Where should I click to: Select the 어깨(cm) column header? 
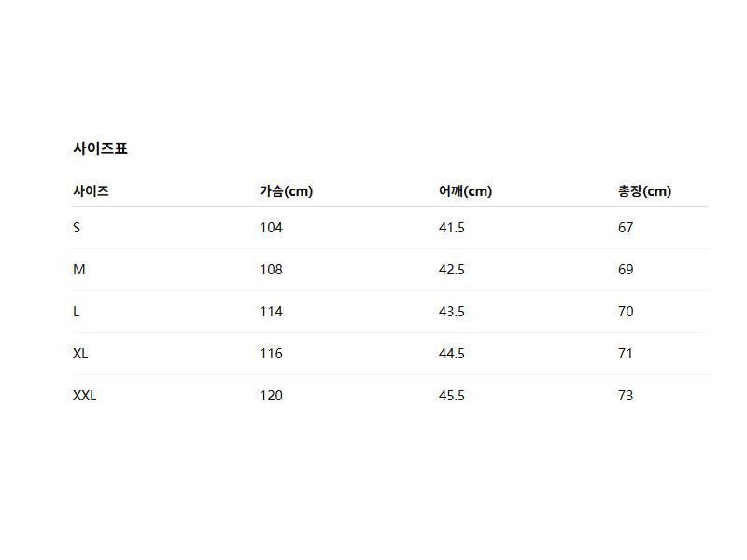tap(465, 191)
